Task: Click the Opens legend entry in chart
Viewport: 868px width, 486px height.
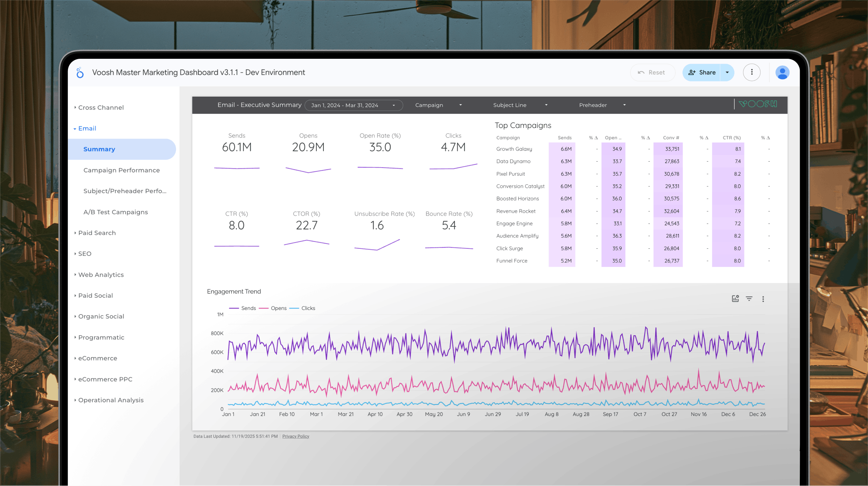Action: point(273,308)
